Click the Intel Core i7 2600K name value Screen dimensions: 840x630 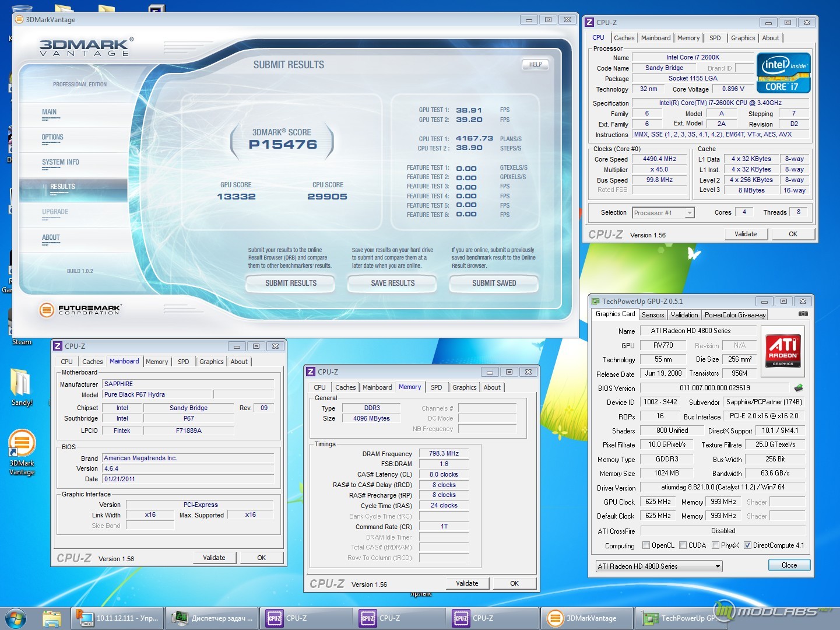(x=693, y=58)
